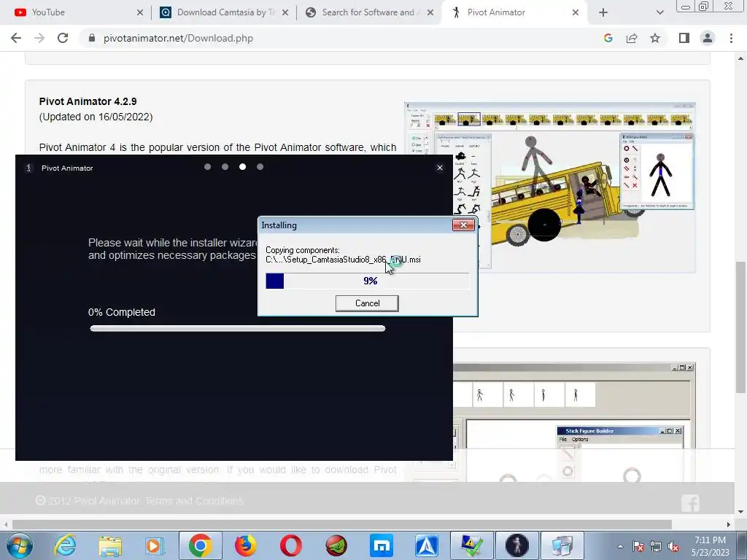The width and height of the screenshot is (747, 560).
Task: Click the Google icon in address bar
Action: tap(608, 38)
